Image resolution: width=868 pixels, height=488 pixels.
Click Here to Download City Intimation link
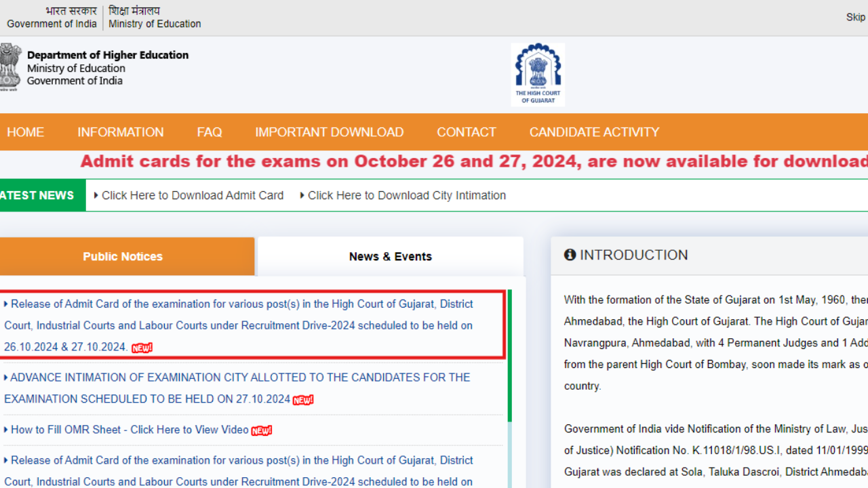[x=407, y=195]
